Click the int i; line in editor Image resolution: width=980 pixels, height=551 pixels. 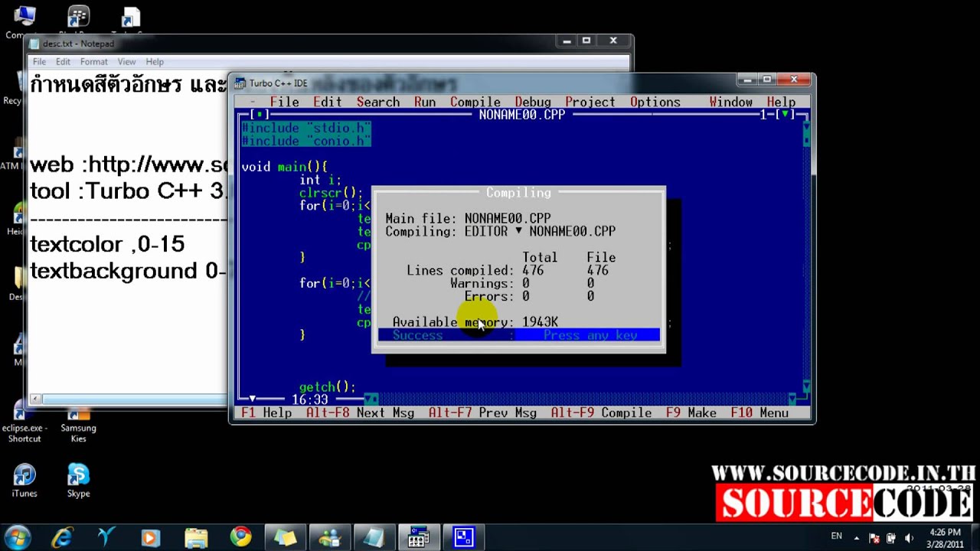pyautogui.click(x=320, y=180)
